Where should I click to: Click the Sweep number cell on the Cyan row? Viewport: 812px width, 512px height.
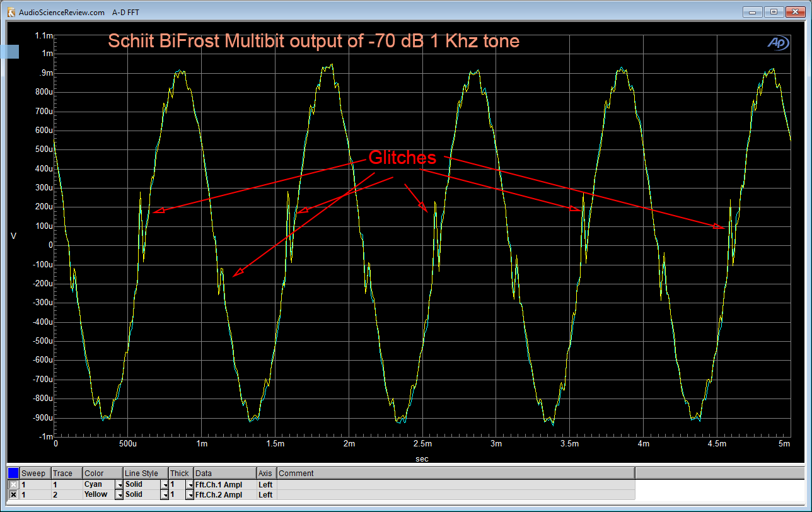click(35, 484)
